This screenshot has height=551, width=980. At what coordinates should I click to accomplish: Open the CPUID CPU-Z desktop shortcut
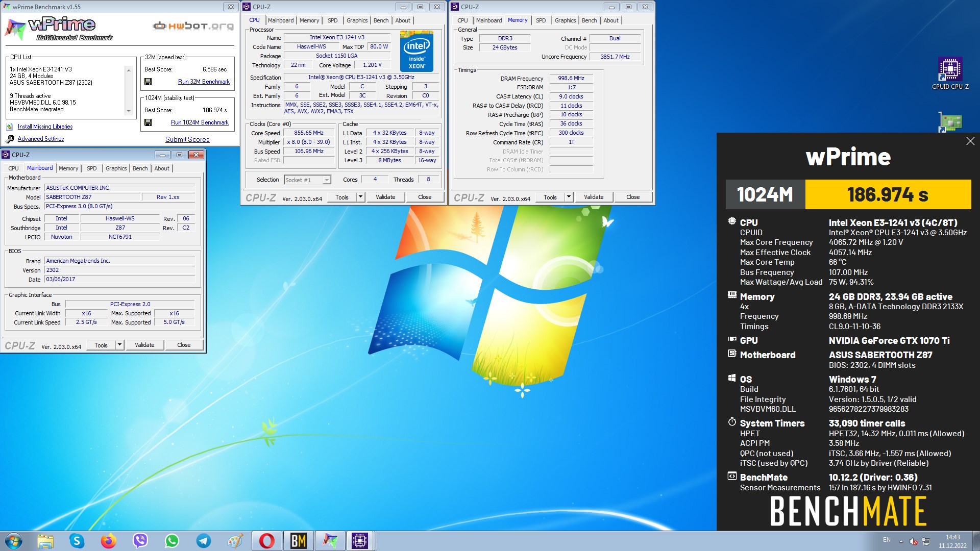coord(950,73)
